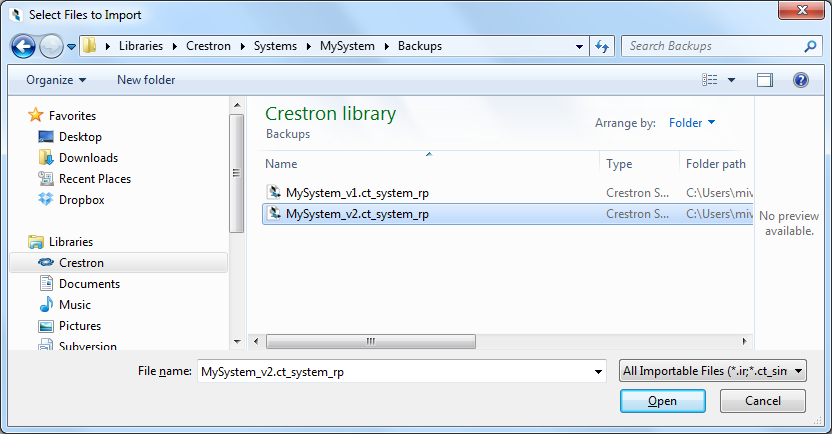Click the file list horizontal scrollbar thumb

pos(371,341)
